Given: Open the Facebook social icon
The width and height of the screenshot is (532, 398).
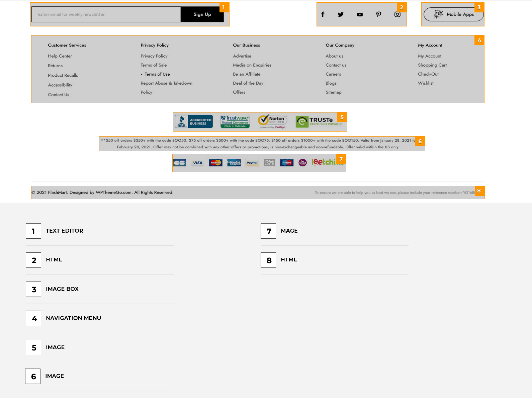Looking at the screenshot, I should point(323,14).
